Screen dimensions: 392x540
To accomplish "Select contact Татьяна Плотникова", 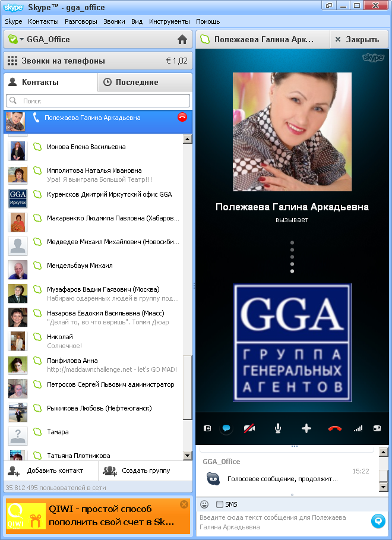I will 93,454.
